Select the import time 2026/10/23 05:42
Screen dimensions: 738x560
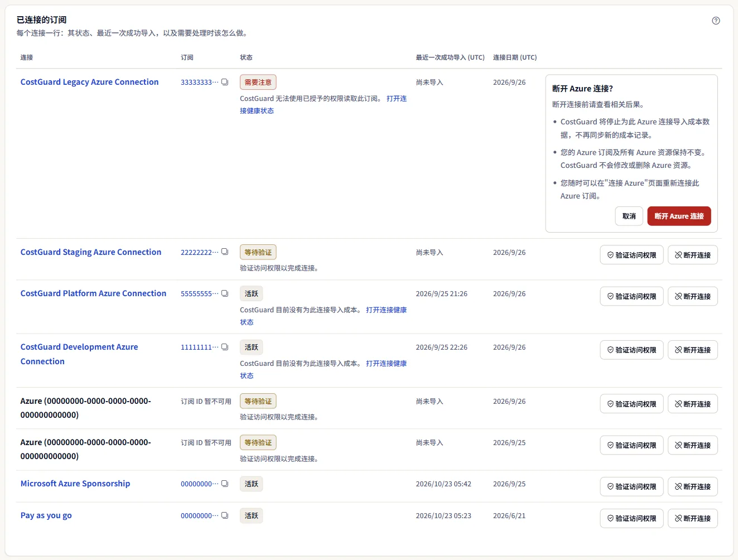(x=443, y=484)
